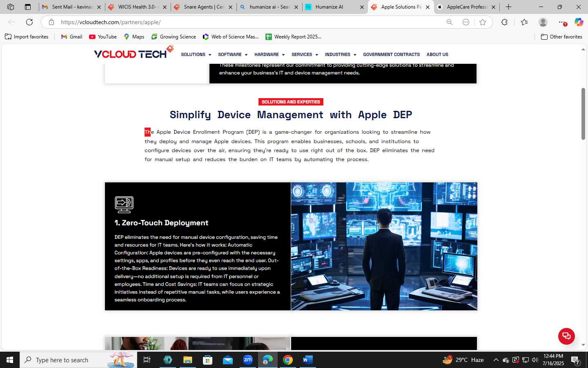This screenshot has width=588, height=368.
Task: Add this page to favorites star
Action: pyautogui.click(x=483, y=22)
